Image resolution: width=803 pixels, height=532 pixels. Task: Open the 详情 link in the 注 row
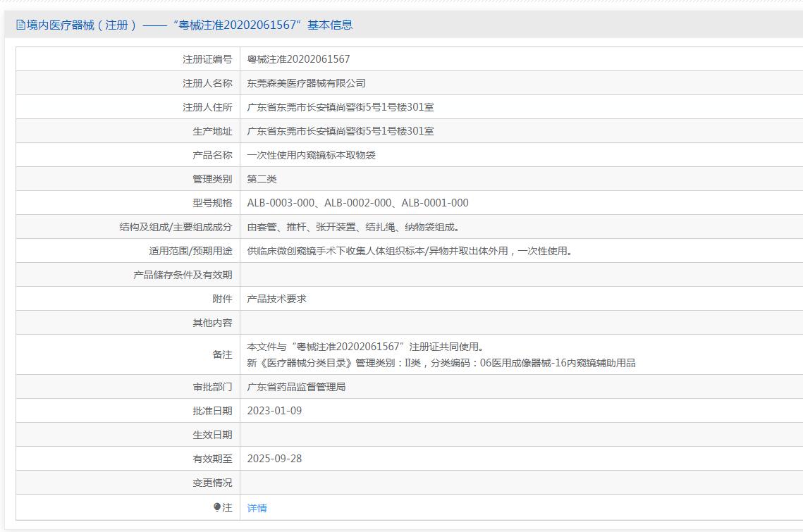coord(257,508)
